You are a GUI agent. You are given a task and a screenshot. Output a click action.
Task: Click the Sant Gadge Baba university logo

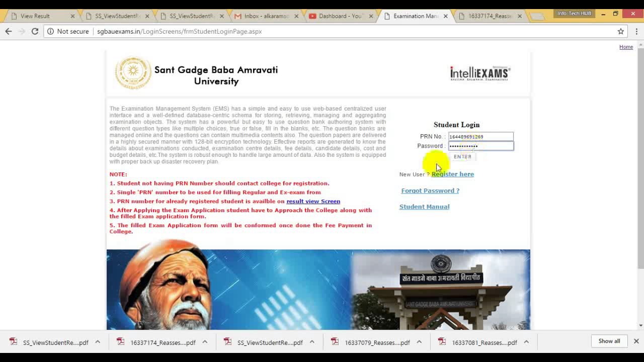133,73
